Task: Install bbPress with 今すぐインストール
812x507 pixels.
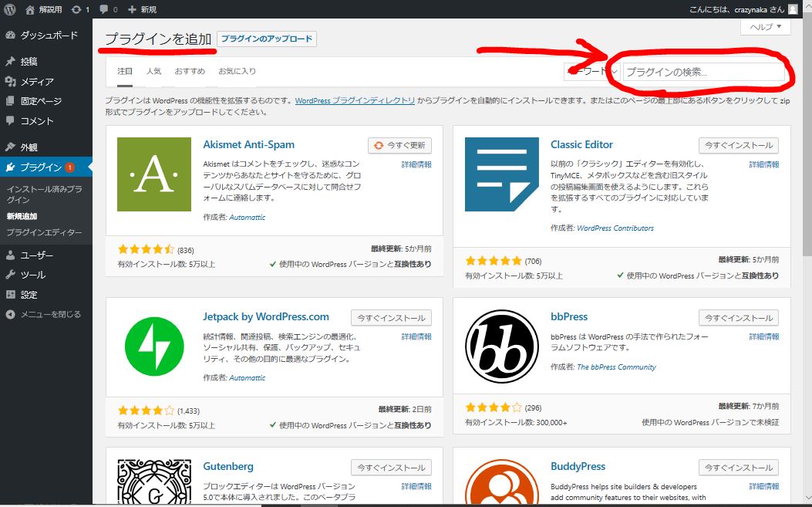Action: (x=739, y=318)
